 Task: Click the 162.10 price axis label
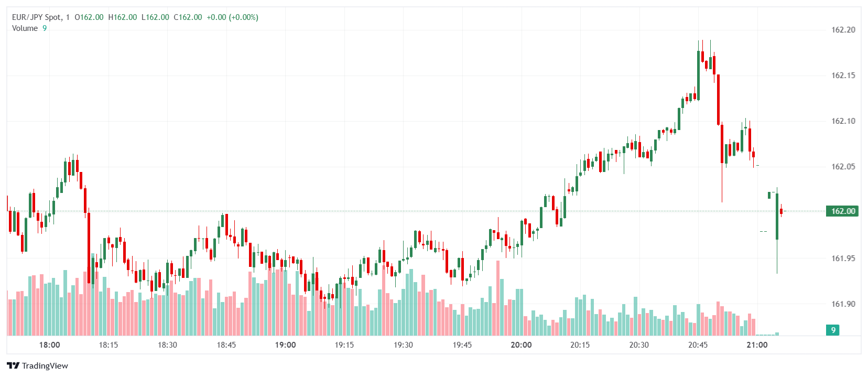pos(843,121)
